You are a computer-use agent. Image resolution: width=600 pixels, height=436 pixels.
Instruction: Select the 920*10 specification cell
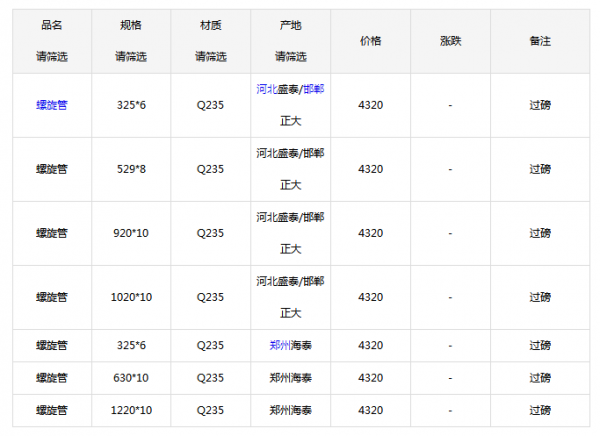pos(131,233)
